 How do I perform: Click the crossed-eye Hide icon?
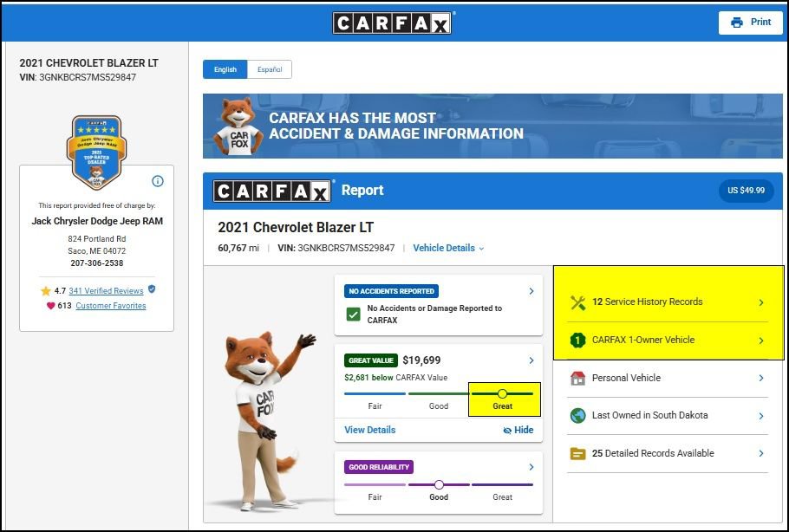507,431
